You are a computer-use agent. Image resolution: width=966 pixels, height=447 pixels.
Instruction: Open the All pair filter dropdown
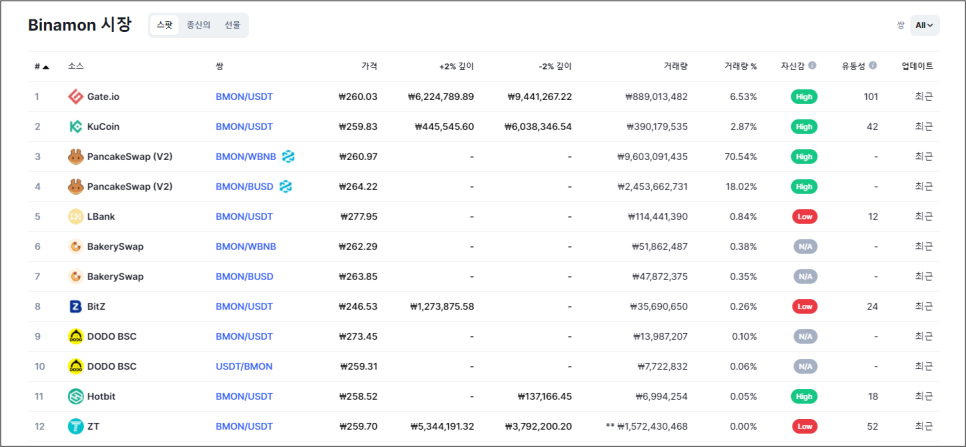[x=925, y=25]
